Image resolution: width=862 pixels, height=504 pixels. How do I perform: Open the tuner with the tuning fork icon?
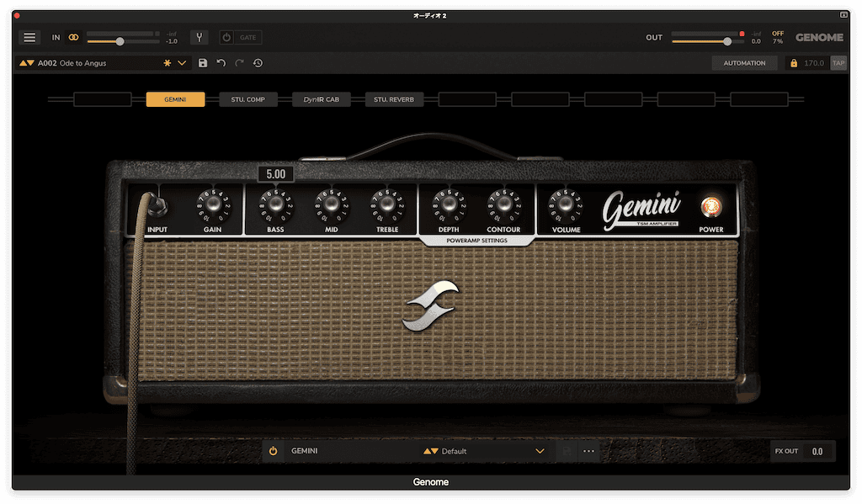(x=199, y=37)
